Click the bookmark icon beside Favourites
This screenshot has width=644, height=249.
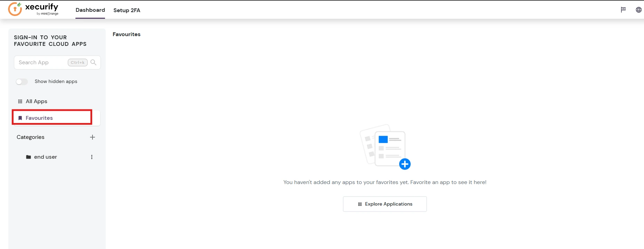pos(20,118)
